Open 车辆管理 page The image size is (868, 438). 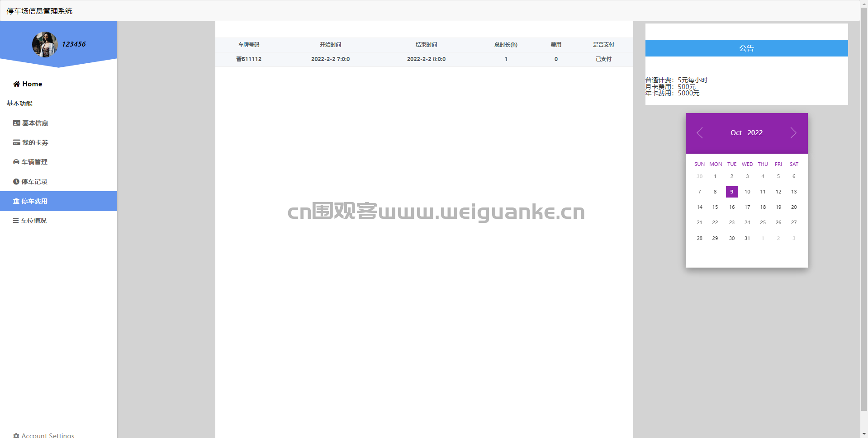click(58, 162)
